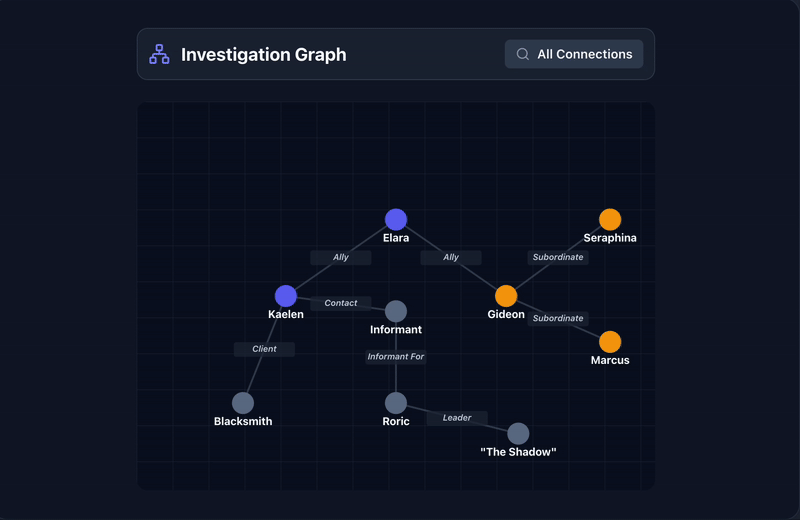The width and height of the screenshot is (800, 520).
Task: Open the All Connections filter
Action: 574,54
